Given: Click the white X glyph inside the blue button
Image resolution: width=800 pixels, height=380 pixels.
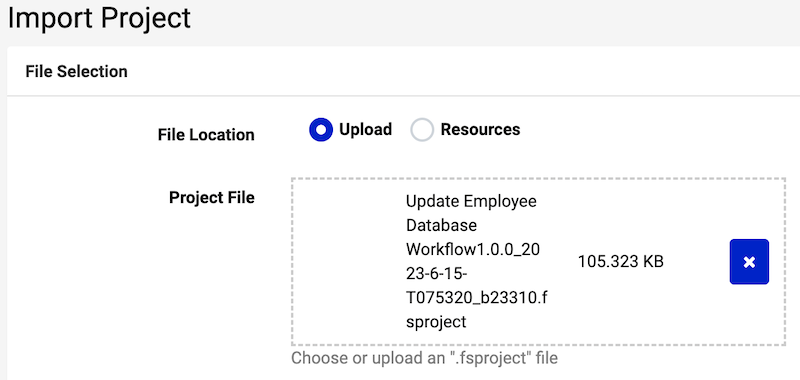Looking at the screenshot, I should click(749, 262).
